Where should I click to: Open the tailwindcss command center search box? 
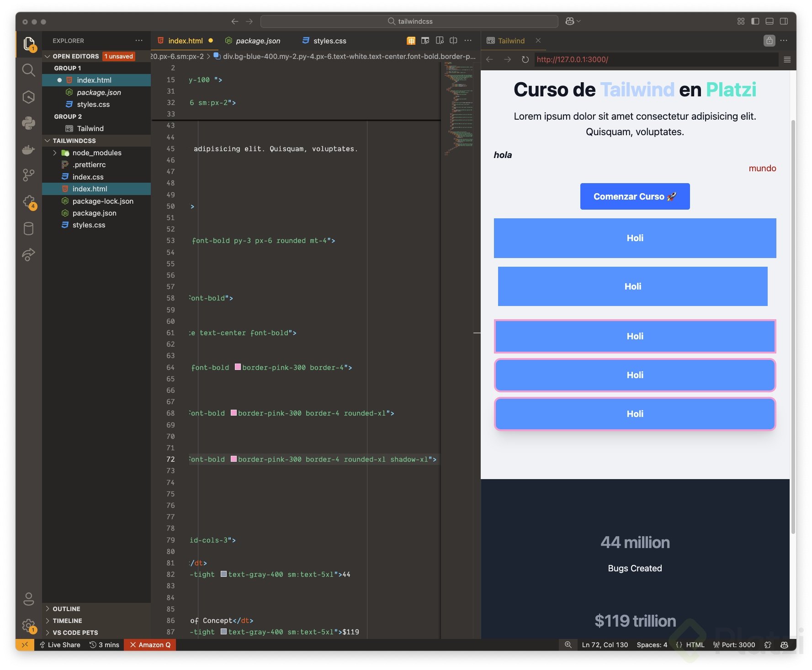tap(409, 21)
